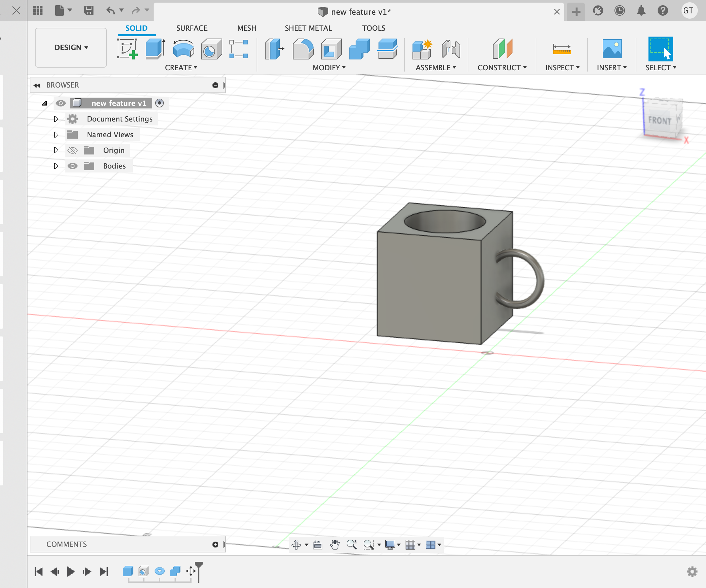706x588 pixels.
Task: Click the Select tool icon
Action: point(661,49)
